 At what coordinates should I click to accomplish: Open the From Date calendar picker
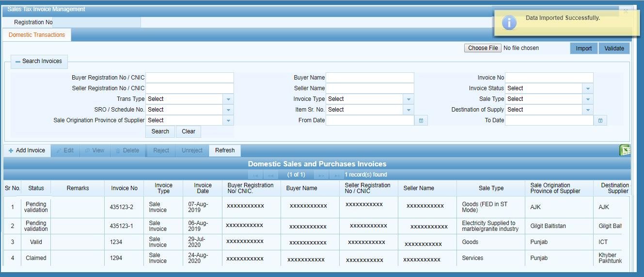pos(421,120)
